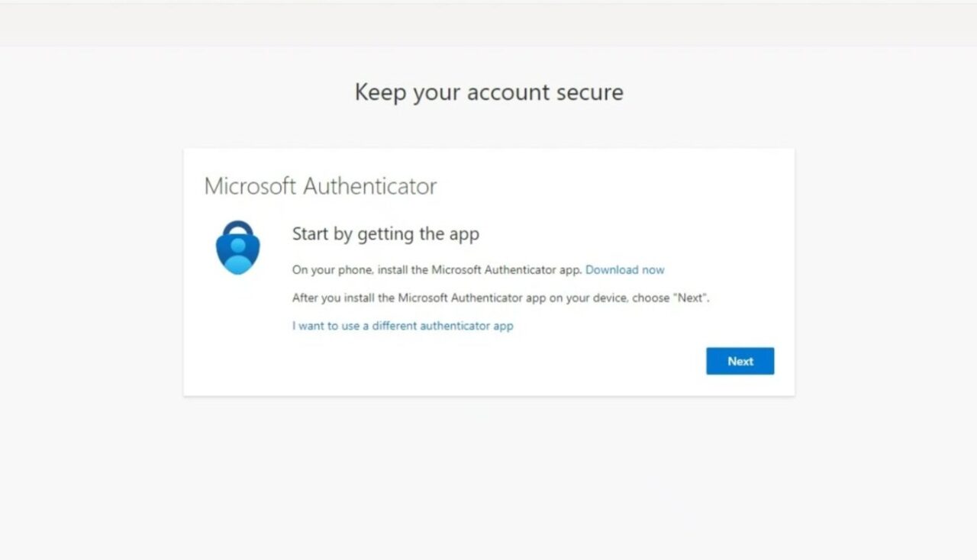Viewport: 977px width, 560px height.
Task: Click the gray top bar area
Action: 488,23
